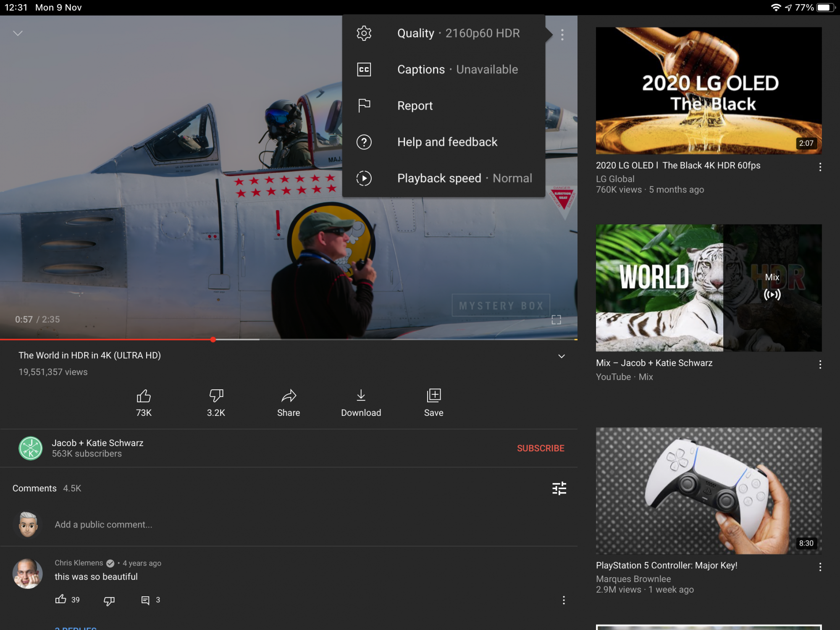Tap the red progress bar scrubber

(213, 339)
